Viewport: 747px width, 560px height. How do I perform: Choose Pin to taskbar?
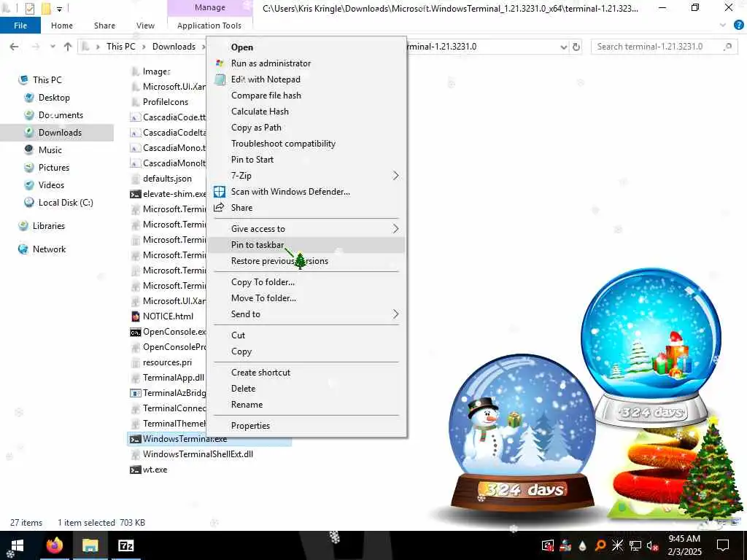click(x=307, y=245)
